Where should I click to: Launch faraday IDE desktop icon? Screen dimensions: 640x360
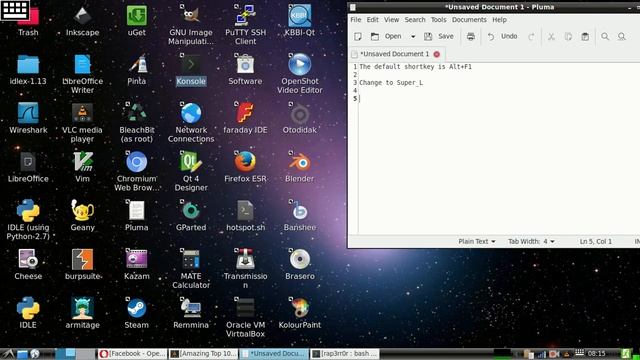tap(245, 118)
